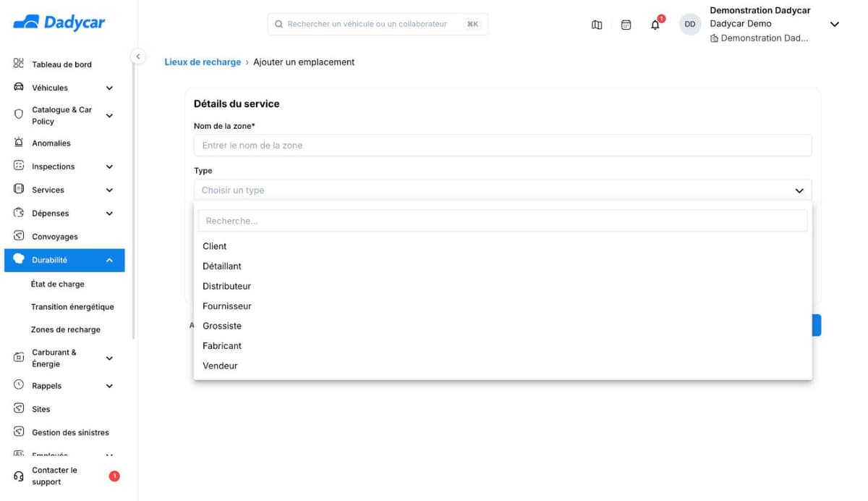868x501 pixels.
Task: Open the map view icon in header
Action: [x=597, y=25]
